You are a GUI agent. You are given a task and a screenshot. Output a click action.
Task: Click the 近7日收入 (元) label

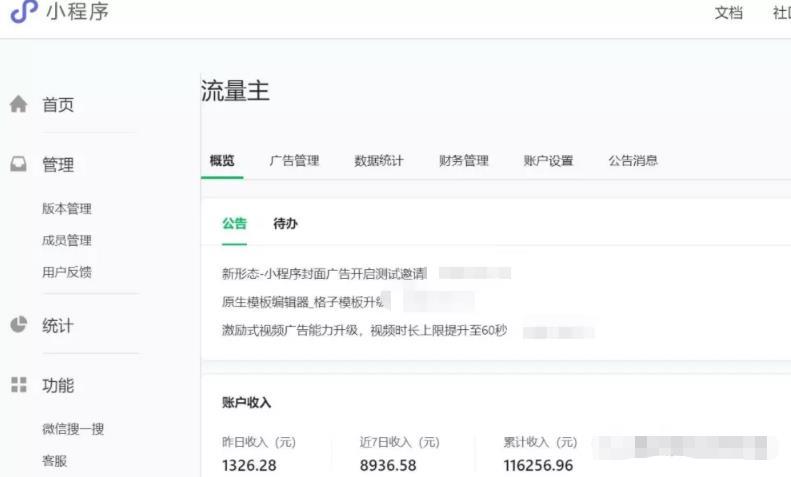point(400,442)
